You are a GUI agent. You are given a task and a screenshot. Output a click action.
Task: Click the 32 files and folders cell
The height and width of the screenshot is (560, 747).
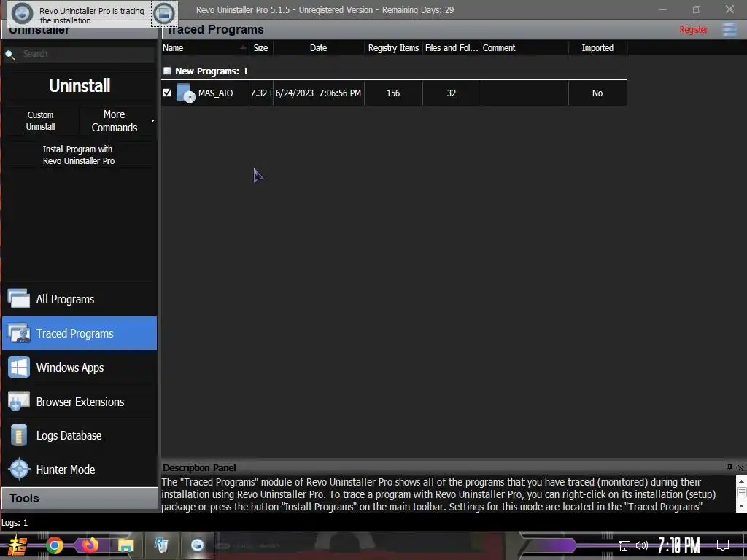tap(451, 93)
